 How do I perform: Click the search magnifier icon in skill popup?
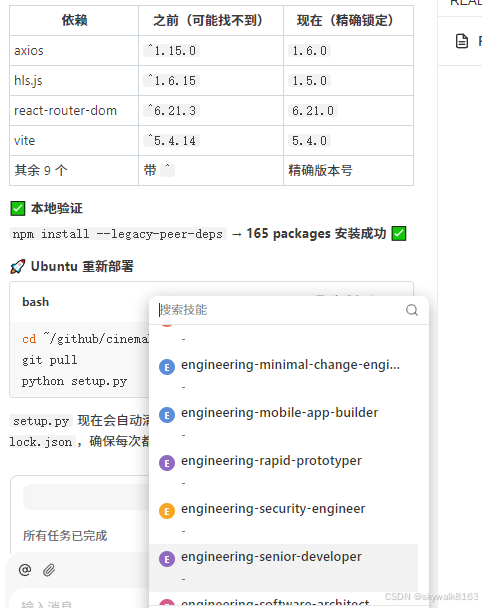tap(412, 310)
